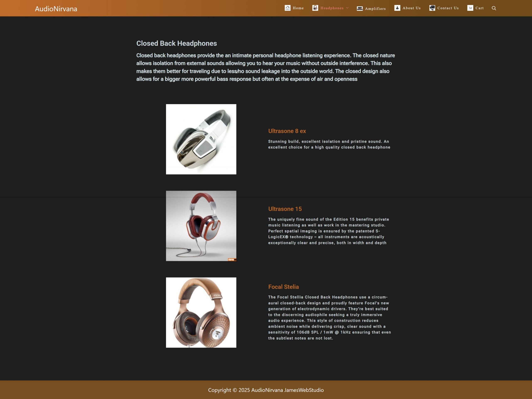Open the Ultrasone 8 ex title link
The width and height of the screenshot is (532, 399).
[x=287, y=131]
